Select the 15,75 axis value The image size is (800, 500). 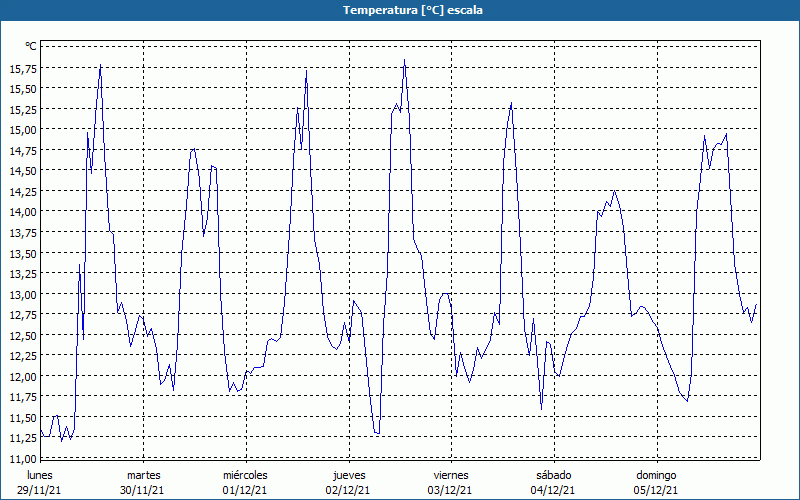(x=23, y=68)
